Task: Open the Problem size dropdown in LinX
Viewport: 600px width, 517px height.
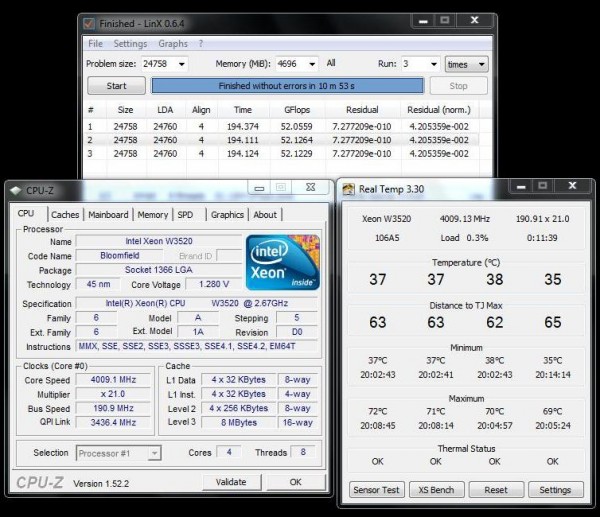Action: 182,64
